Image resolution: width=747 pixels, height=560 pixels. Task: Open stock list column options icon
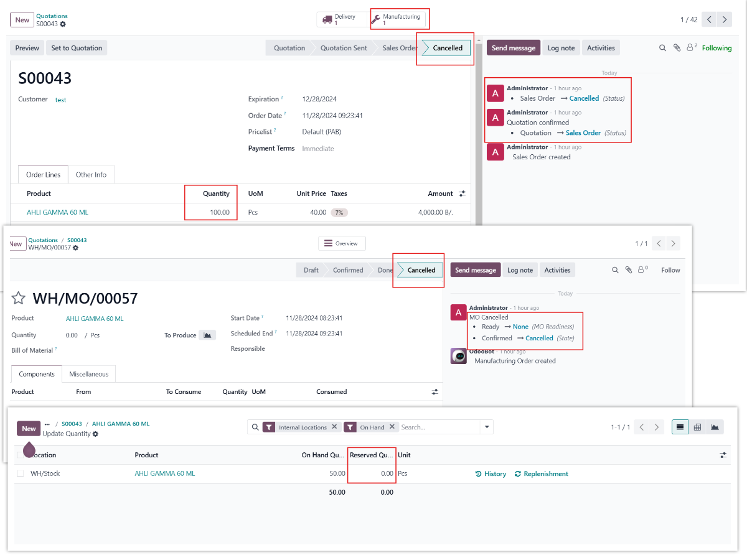click(x=723, y=455)
